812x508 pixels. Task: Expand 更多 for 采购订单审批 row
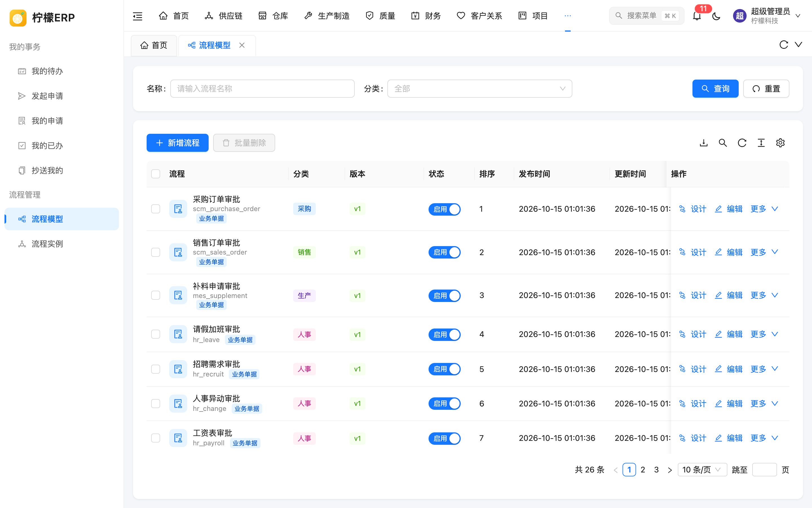tap(764, 209)
